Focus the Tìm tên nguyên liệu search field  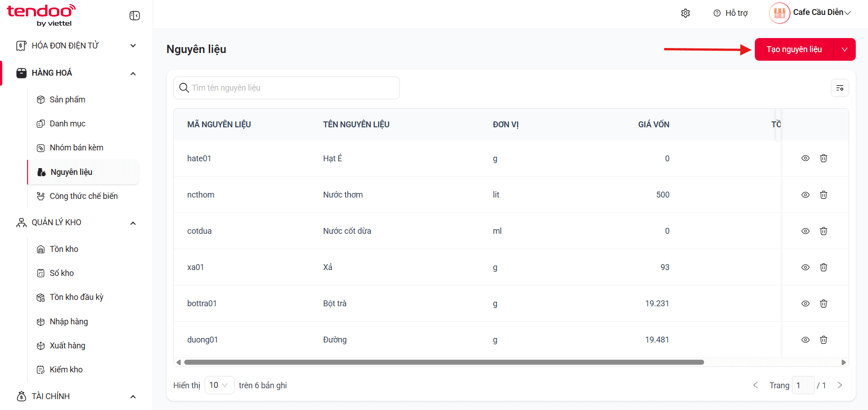pos(287,88)
